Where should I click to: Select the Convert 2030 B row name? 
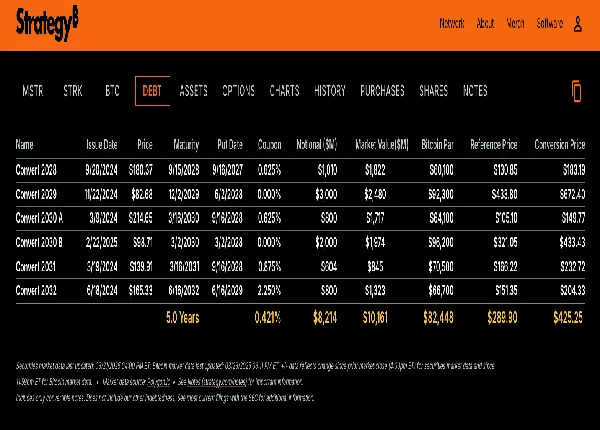click(39, 243)
